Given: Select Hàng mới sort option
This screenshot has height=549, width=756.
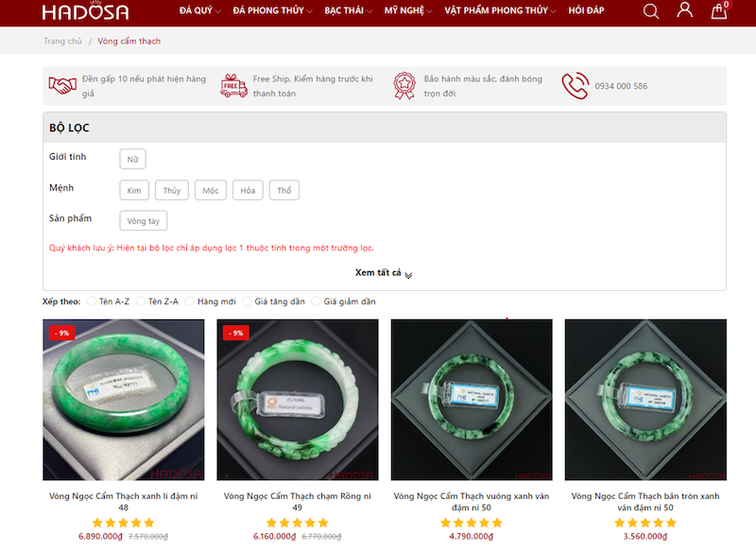Looking at the screenshot, I should click(190, 301).
